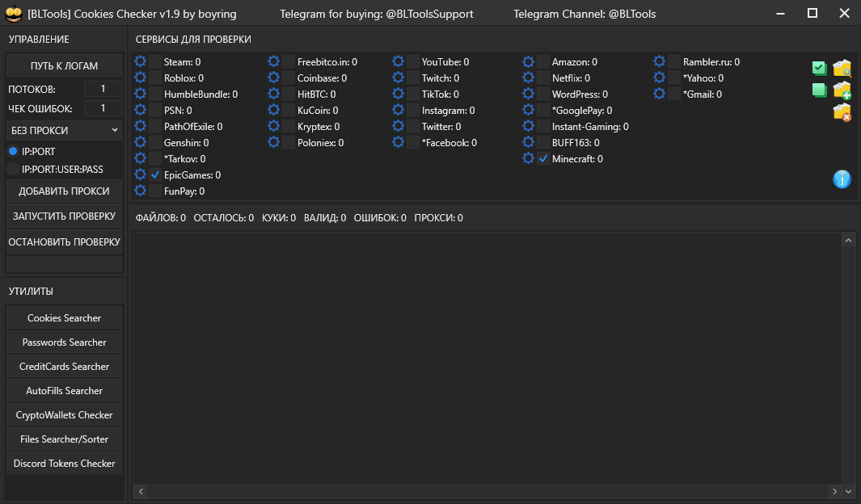Click the blue info icon
Image resolution: width=861 pixels, height=504 pixels.
(x=842, y=180)
